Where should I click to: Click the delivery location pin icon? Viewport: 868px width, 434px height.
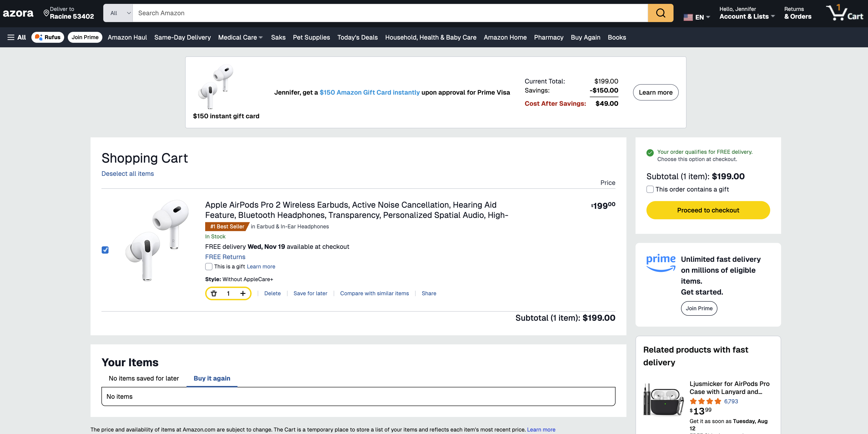46,13
